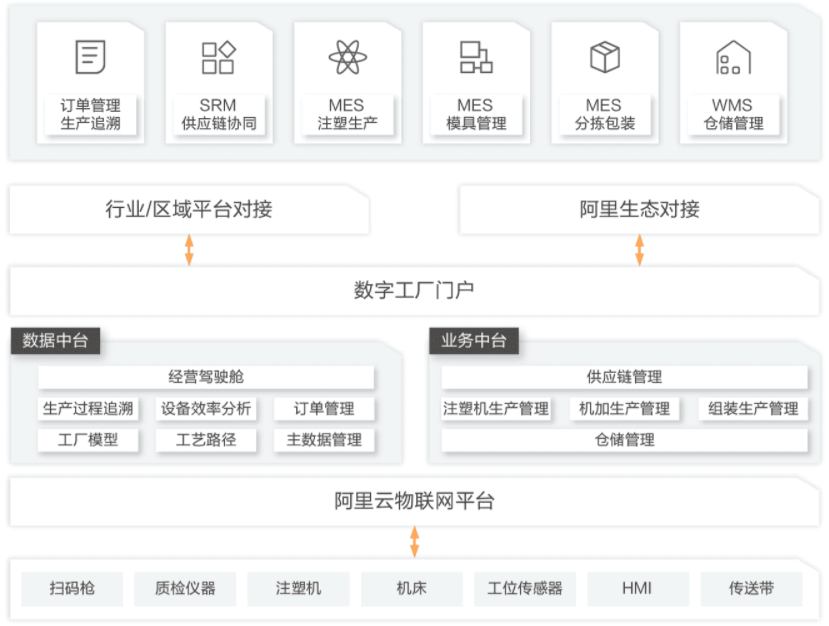Choose the 扫码枪 device box
This screenshot has width=829, height=626.
point(72,588)
